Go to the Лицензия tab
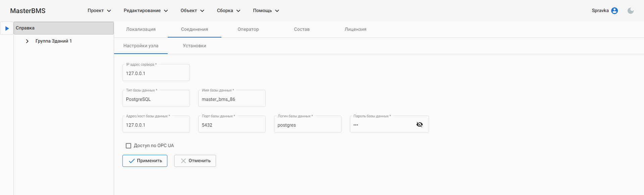This screenshot has height=195, width=644. point(356,29)
